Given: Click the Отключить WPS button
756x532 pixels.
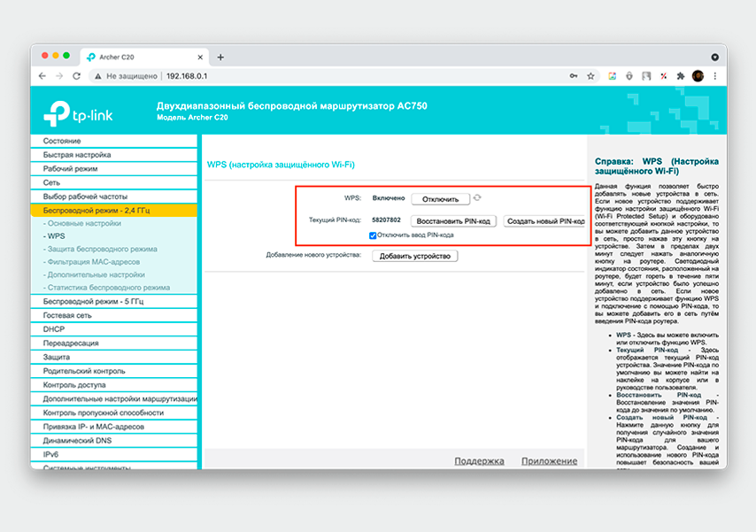Looking at the screenshot, I should pyautogui.click(x=440, y=199).
